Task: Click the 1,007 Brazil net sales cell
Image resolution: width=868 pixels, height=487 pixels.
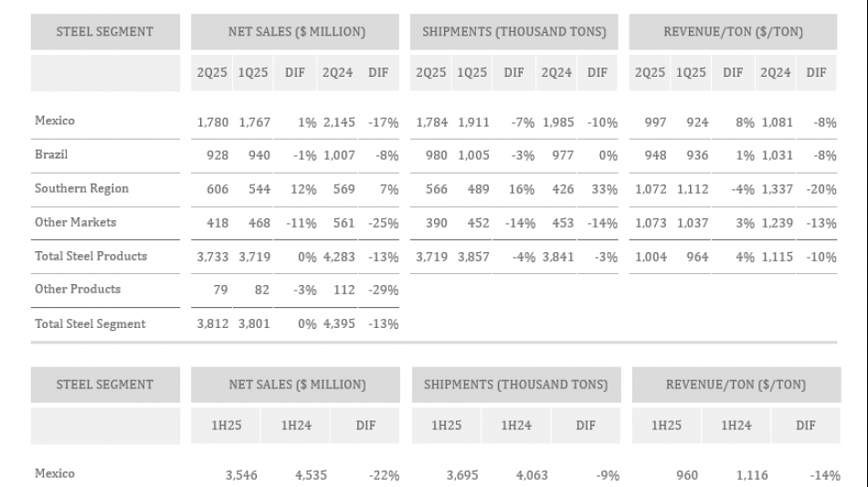Action: (x=338, y=155)
